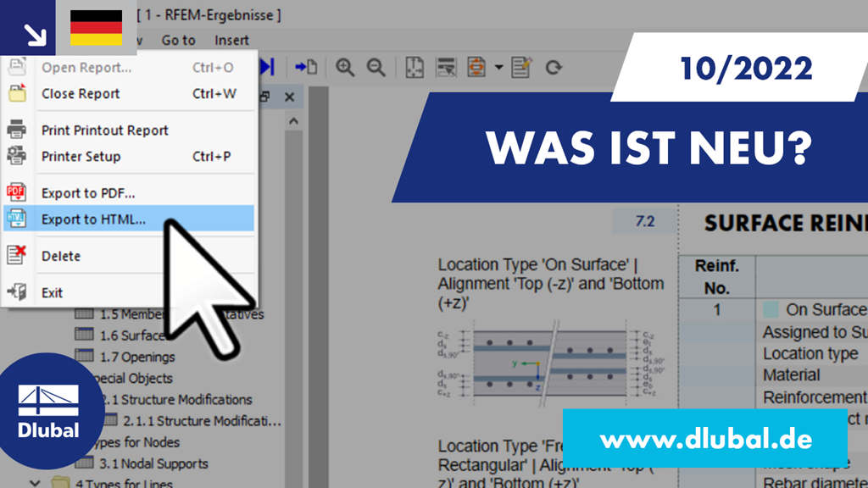Click the 'Material' table row
The width and height of the screenshot is (868, 488).
810,375
